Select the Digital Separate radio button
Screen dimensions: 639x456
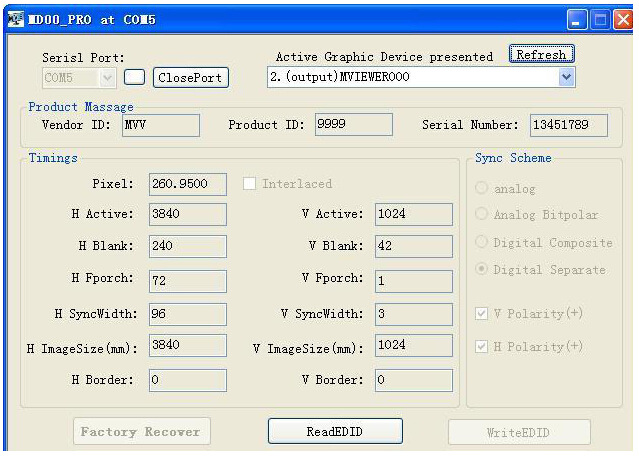coord(482,269)
